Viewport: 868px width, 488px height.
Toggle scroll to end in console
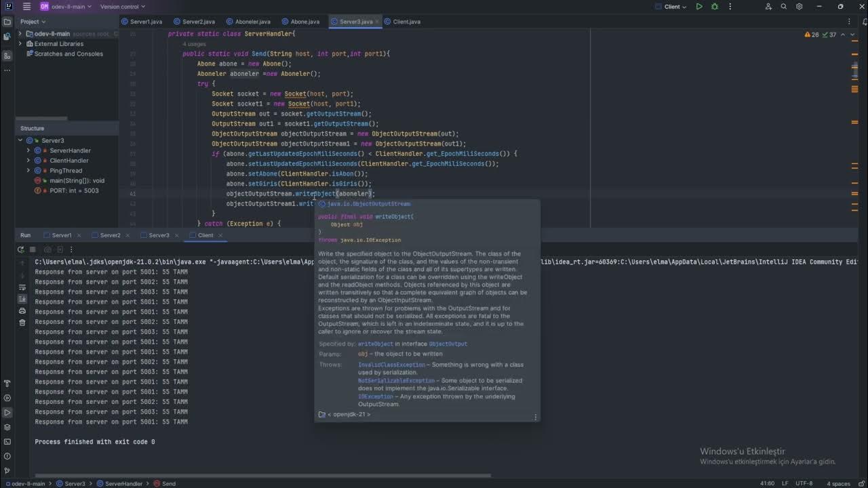point(22,299)
